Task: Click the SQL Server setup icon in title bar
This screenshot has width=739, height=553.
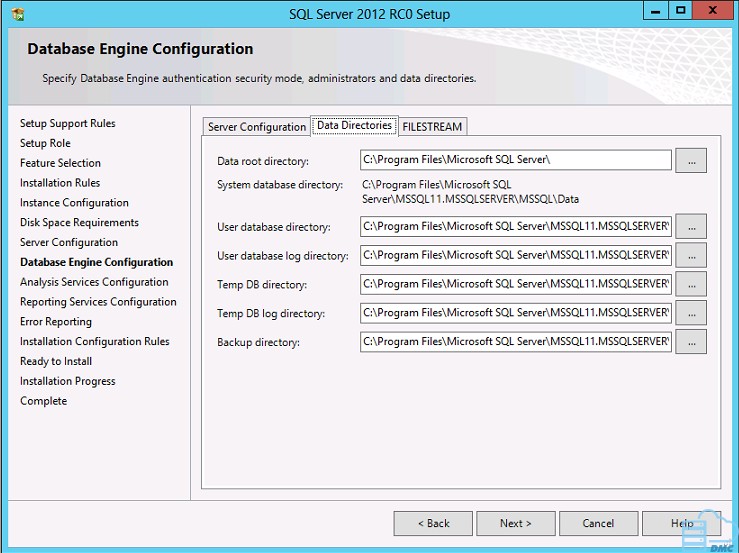Action: coord(18,14)
